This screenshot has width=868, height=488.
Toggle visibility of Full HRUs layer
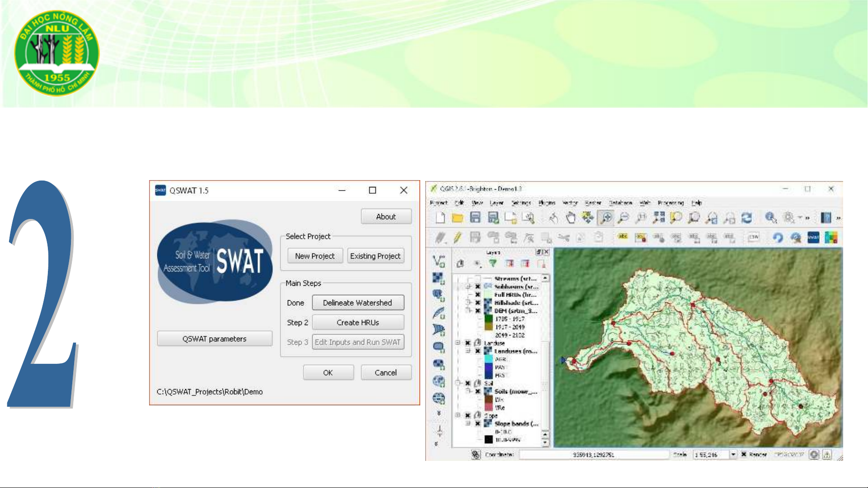click(x=478, y=295)
